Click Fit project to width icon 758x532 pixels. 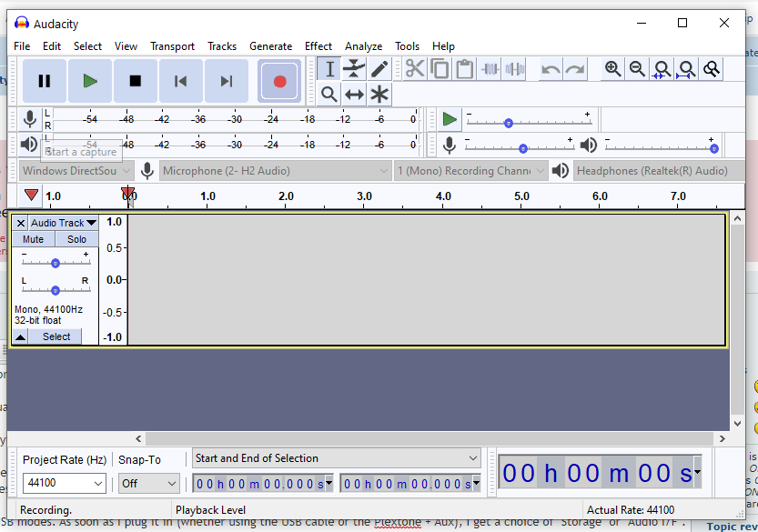coord(686,68)
